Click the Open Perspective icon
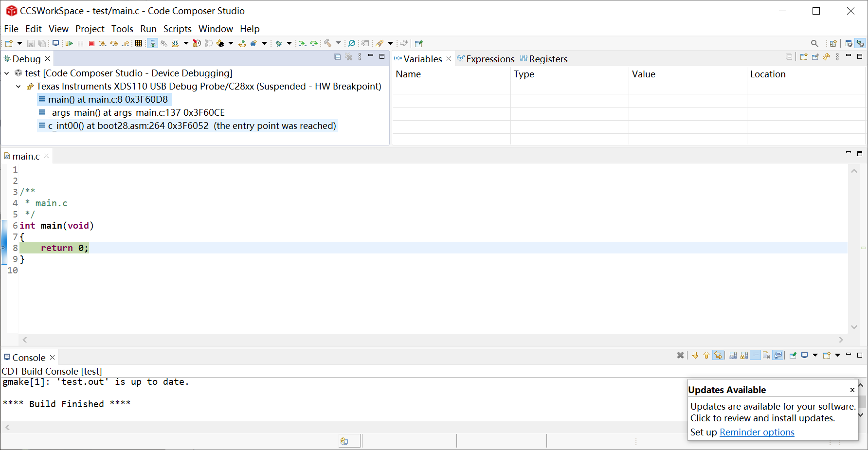Viewport: 868px width, 450px height. click(833, 43)
